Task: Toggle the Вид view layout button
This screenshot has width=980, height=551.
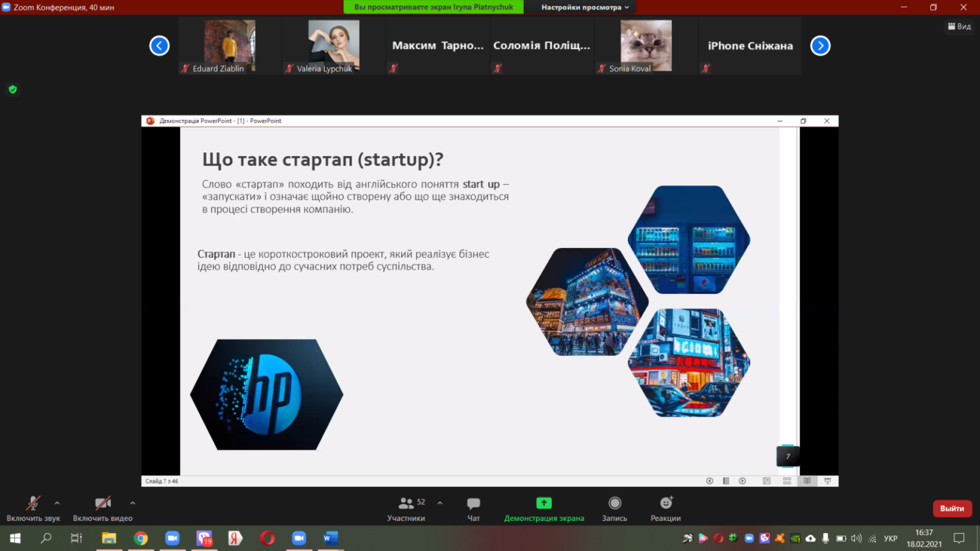Action: (959, 26)
